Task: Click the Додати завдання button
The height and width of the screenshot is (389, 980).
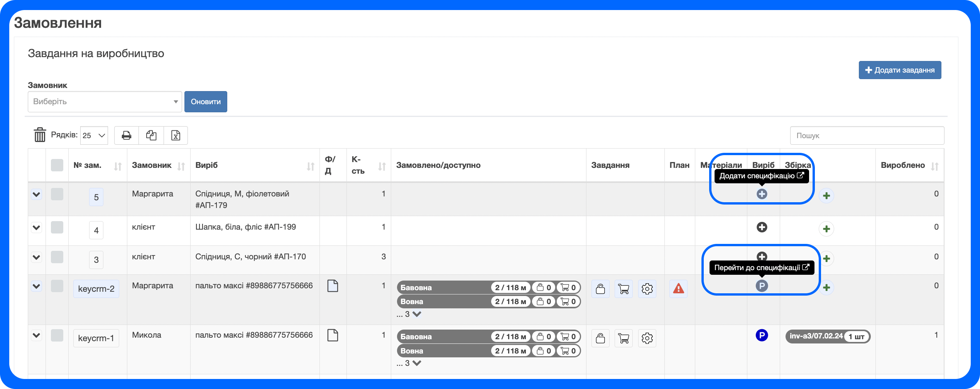Action: (900, 70)
